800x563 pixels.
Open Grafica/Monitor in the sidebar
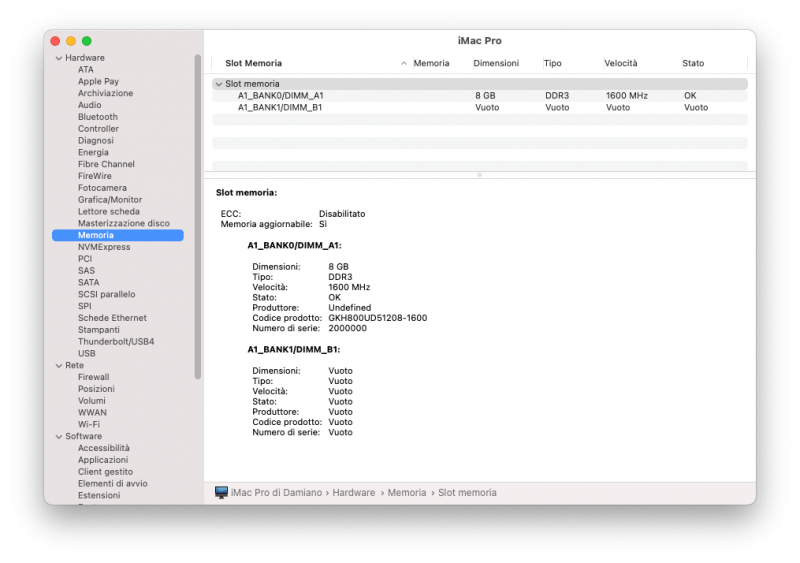click(x=110, y=200)
